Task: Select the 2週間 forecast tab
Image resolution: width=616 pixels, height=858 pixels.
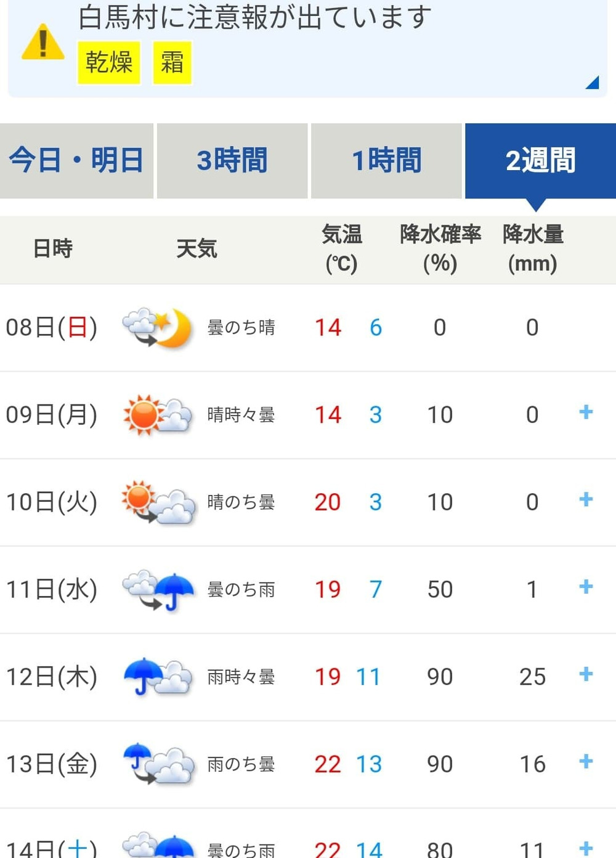Action: (x=540, y=161)
